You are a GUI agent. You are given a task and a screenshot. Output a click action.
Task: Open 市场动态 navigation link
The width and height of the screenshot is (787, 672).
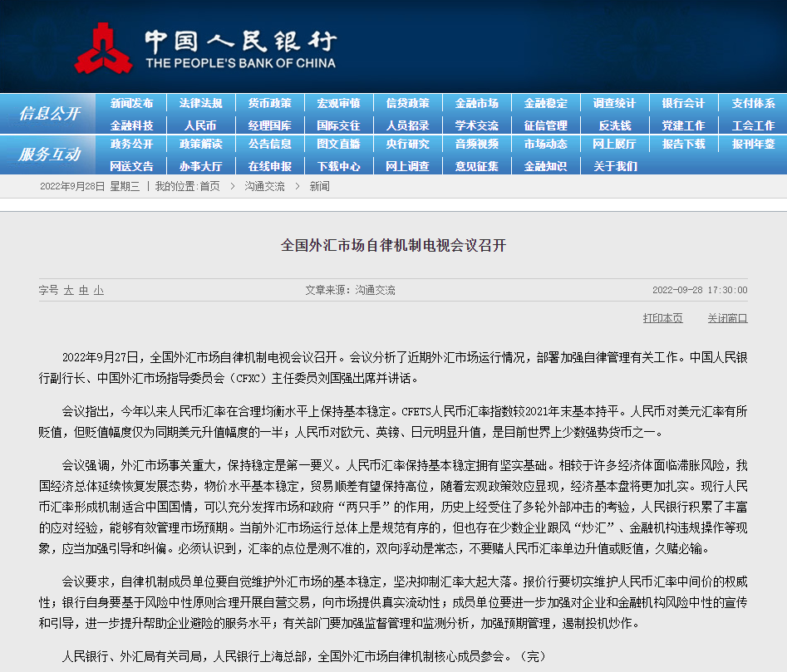(x=545, y=144)
